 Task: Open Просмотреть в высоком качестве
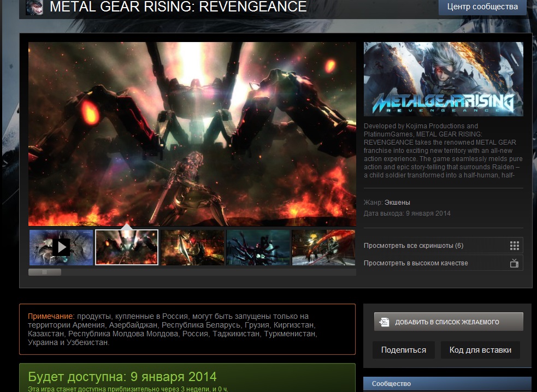pos(443,263)
